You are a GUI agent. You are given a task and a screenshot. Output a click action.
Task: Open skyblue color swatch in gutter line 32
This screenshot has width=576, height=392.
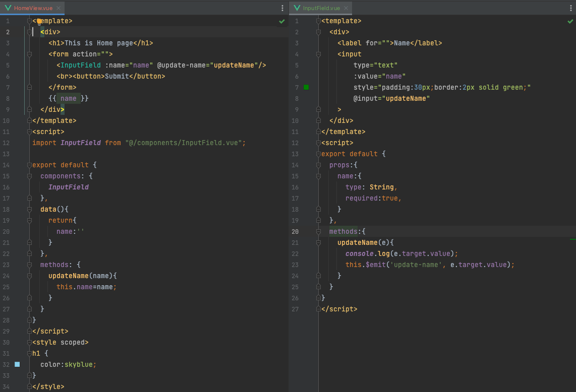point(17,364)
